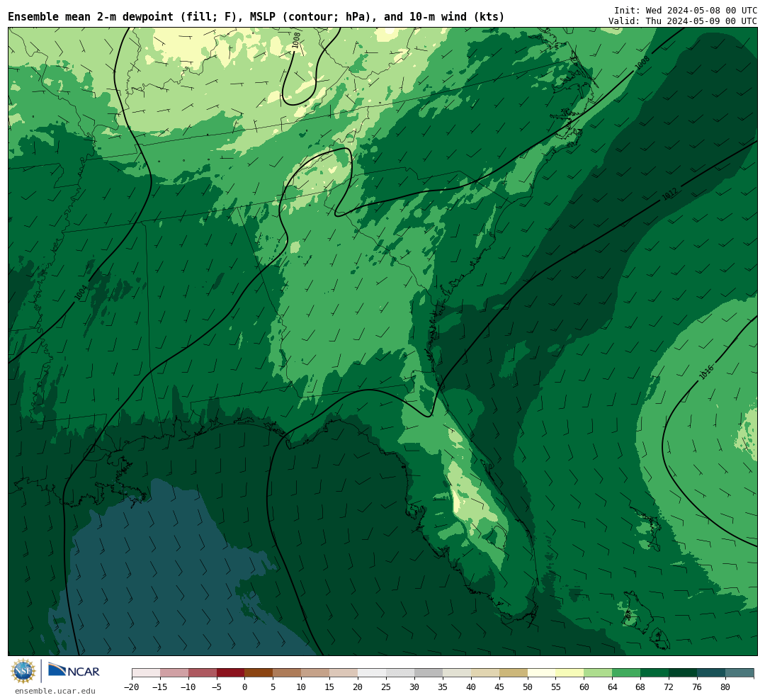Open the ensemble.ucar.edu link text
This screenshot has height=700, width=765.
coord(55,691)
